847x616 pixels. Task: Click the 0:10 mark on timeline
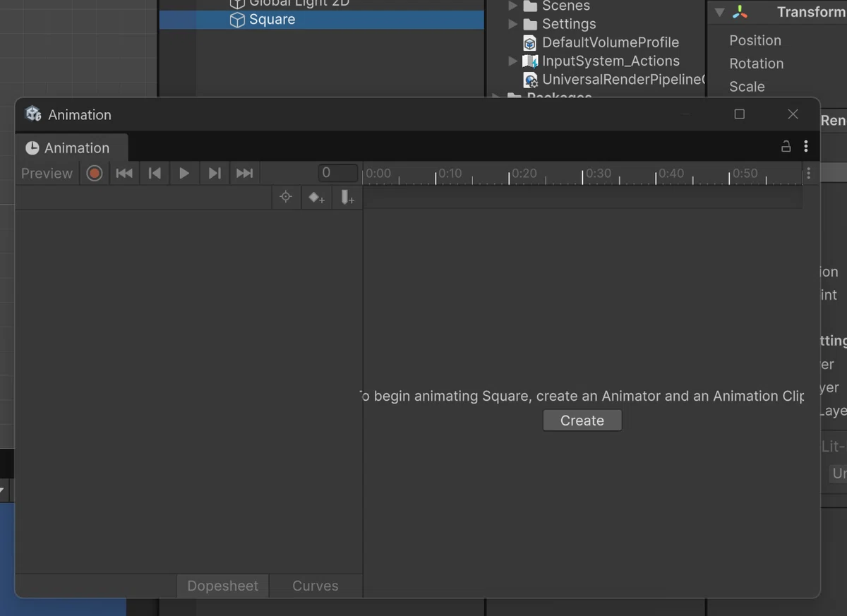pos(449,173)
